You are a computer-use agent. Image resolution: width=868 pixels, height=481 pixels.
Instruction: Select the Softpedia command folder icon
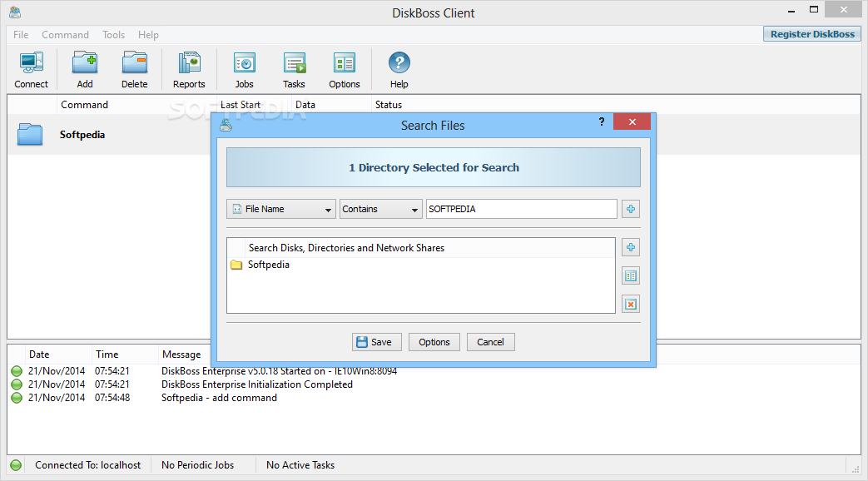point(30,135)
